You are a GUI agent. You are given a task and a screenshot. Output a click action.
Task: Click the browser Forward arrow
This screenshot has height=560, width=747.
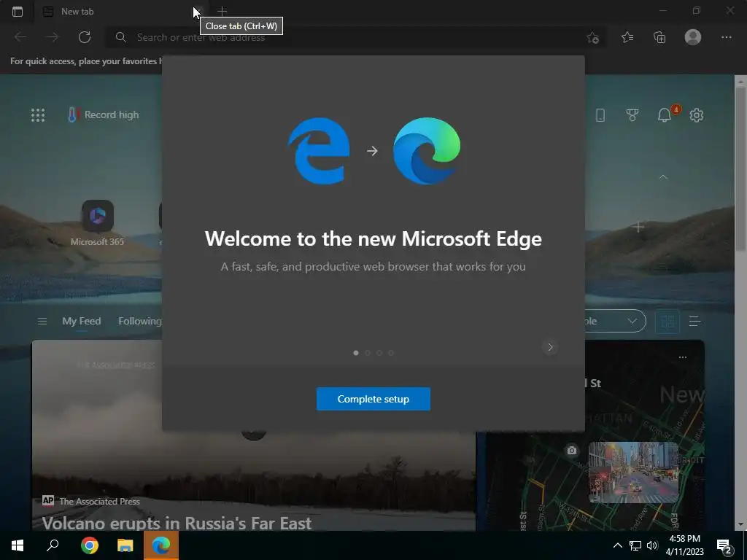click(52, 37)
